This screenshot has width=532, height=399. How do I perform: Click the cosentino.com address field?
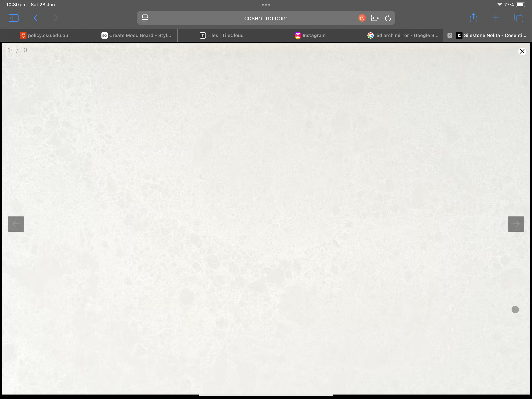pos(266,18)
